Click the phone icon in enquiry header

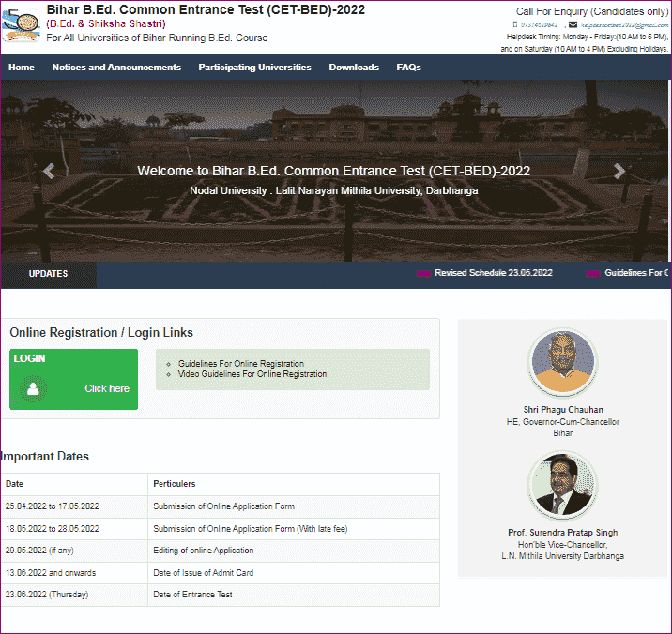tap(515, 24)
